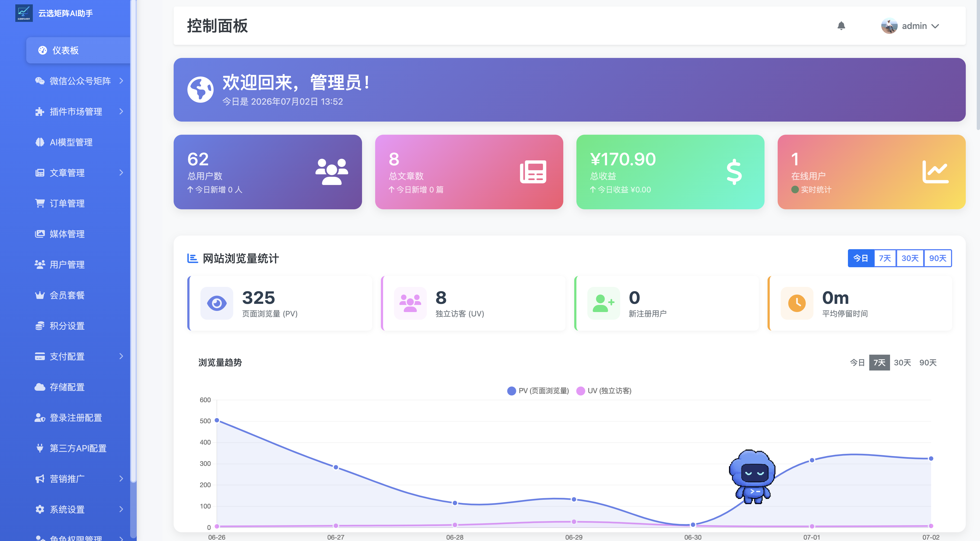Click the PV data point for 07-01
This screenshot has height=541, width=980.
812,460
